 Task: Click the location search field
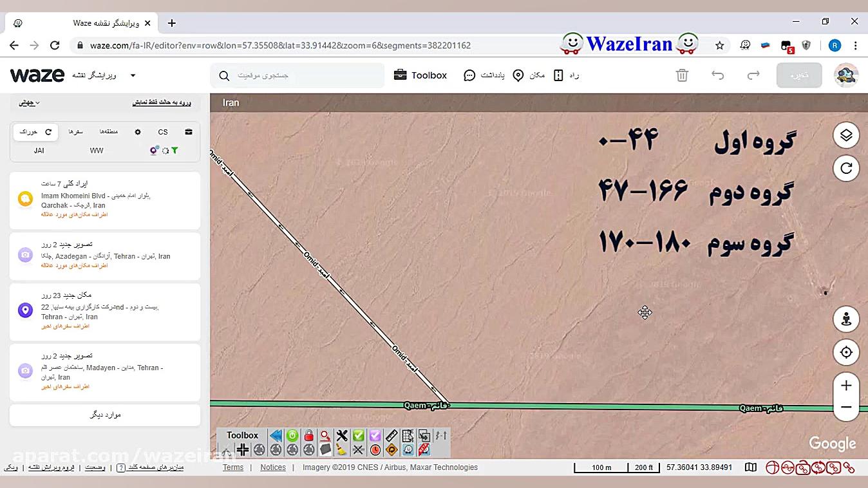(x=297, y=75)
